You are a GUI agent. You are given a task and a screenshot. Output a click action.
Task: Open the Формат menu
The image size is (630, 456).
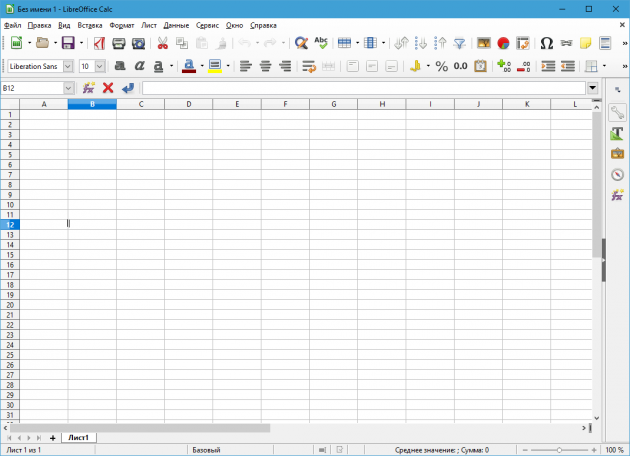point(122,25)
